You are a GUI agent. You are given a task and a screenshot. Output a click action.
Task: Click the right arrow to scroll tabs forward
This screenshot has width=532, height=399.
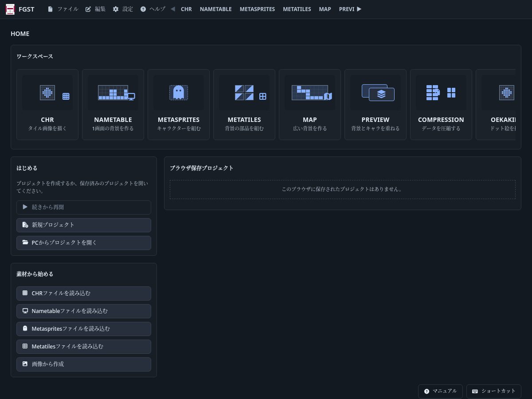click(x=359, y=9)
